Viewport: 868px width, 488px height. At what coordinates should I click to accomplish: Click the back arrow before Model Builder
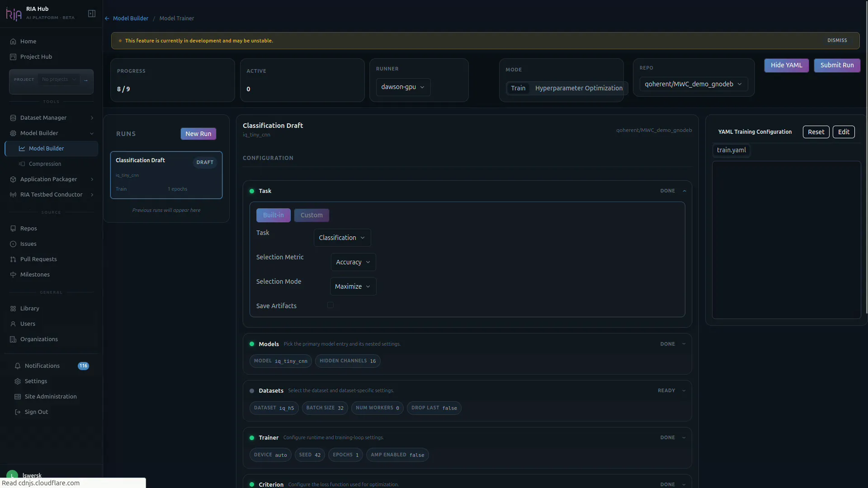point(107,19)
